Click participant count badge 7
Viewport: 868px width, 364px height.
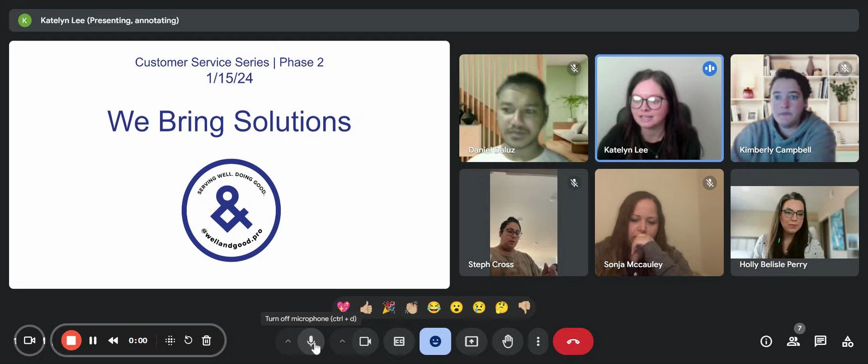point(799,328)
